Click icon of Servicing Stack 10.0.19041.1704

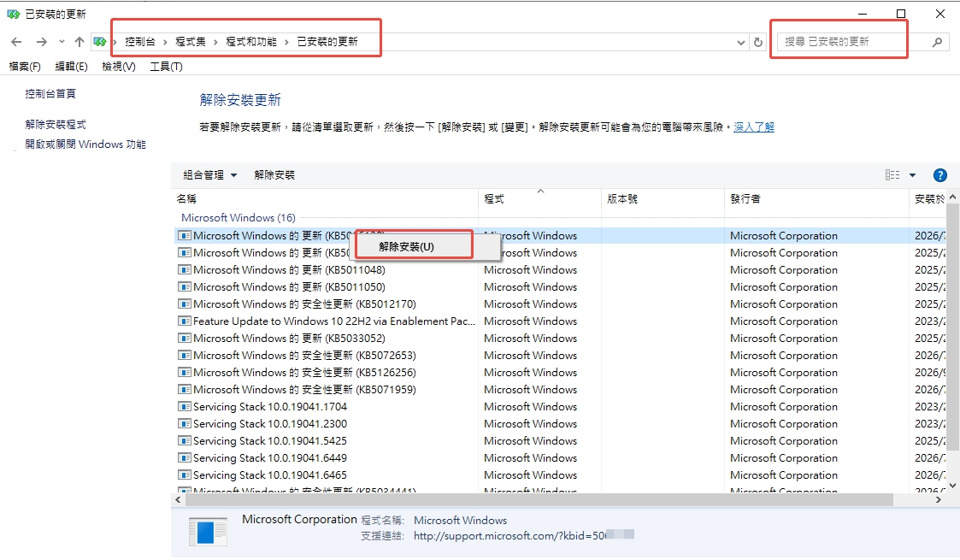(x=184, y=407)
